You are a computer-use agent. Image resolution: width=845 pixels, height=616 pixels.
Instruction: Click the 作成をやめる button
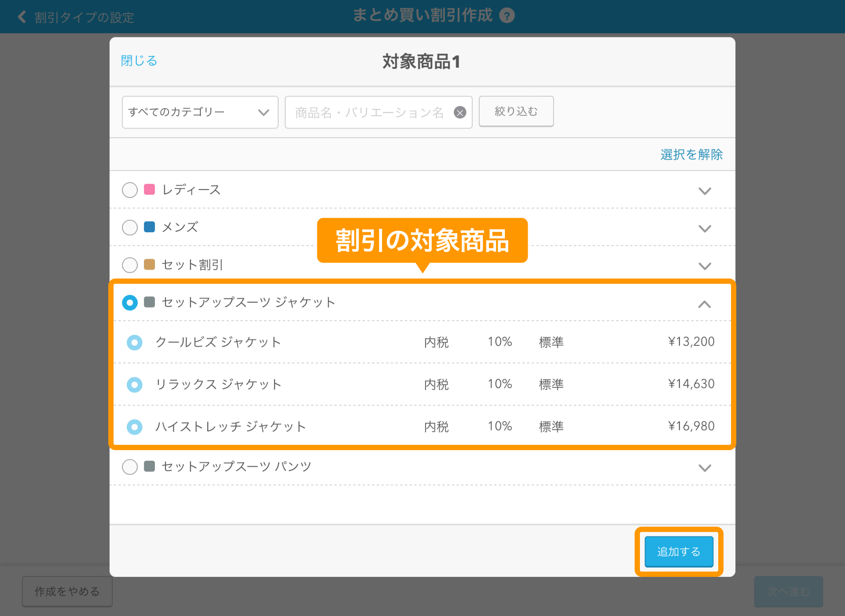[67, 591]
